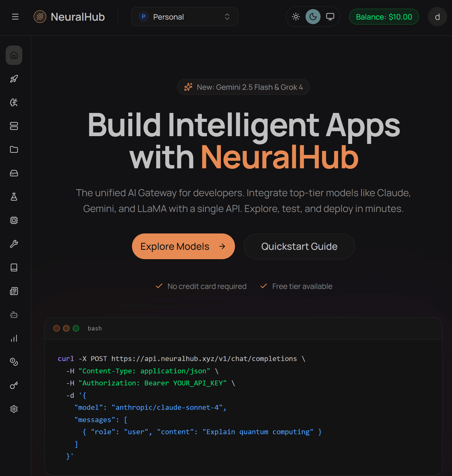This screenshot has width=452, height=476.
Task: Select the API key icon in sidebar
Action: pyautogui.click(x=14, y=385)
